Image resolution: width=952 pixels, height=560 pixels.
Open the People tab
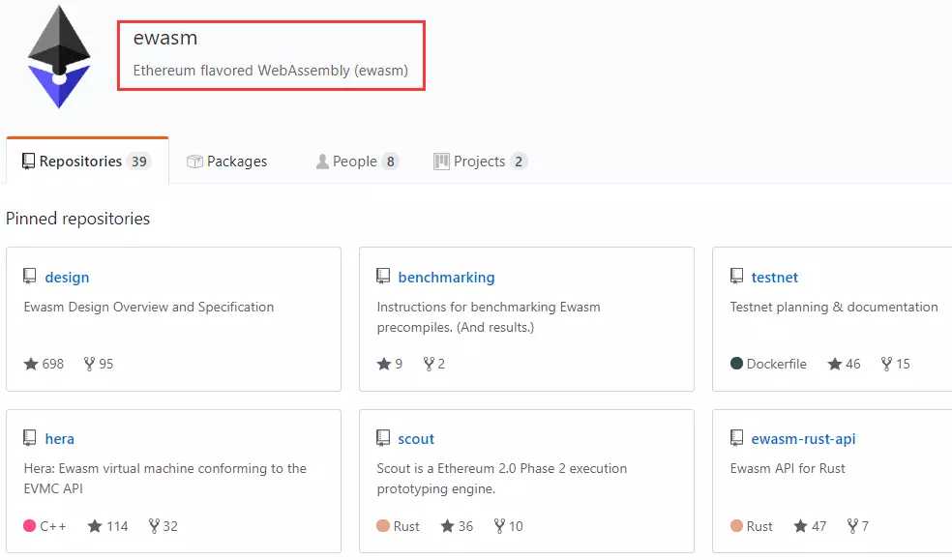click(357, 161)
